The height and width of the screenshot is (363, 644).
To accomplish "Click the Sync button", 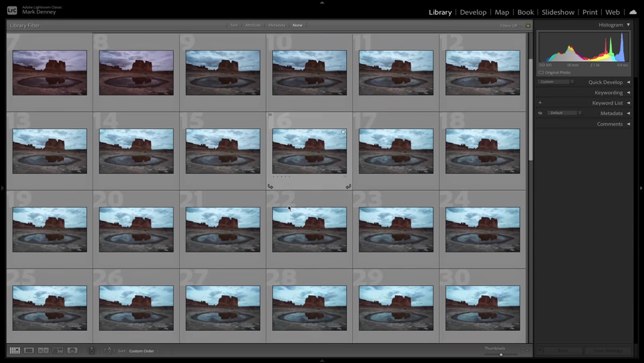I will pos(563,351).
